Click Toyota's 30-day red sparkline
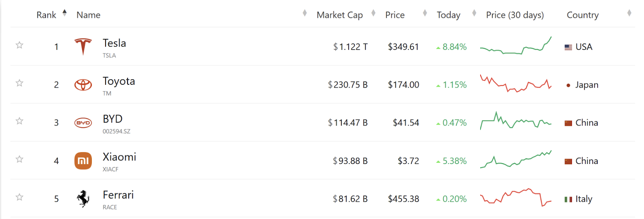This screenshot has width=644, height=219. (516, 83)
